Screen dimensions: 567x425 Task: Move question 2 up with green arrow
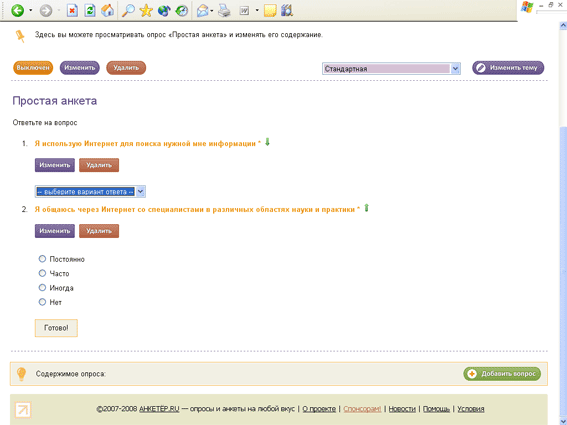point(366,208)
